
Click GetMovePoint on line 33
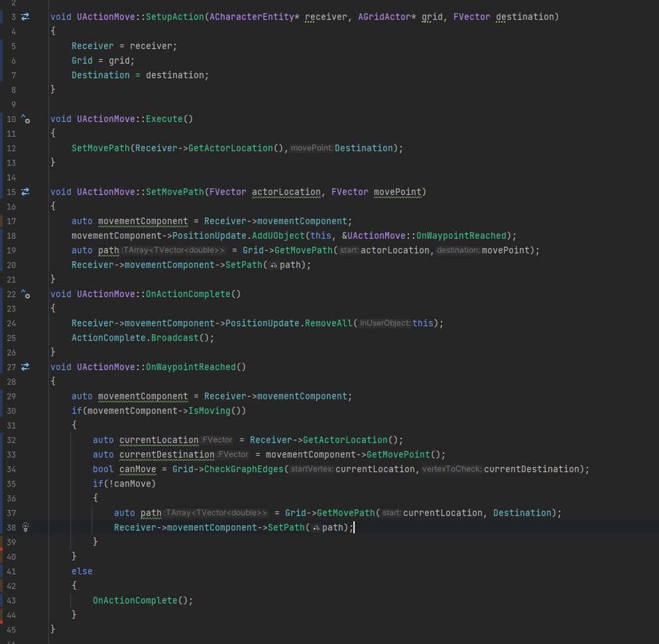398,454
